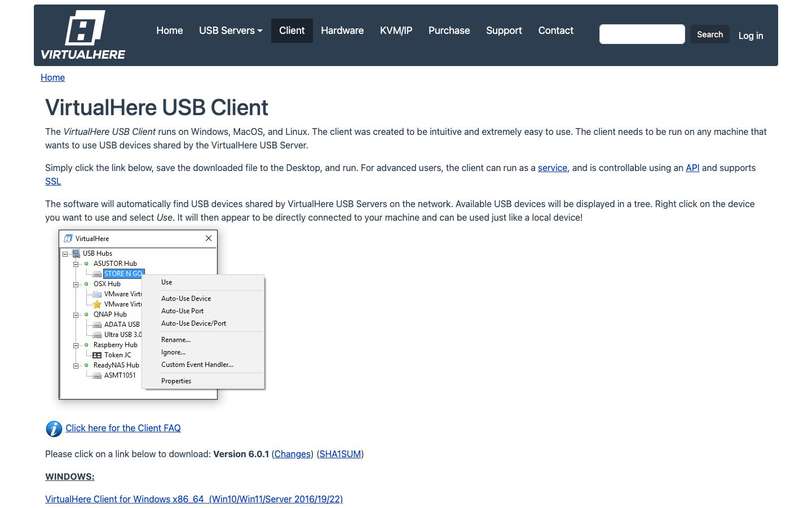Image resolution: width=812 pixels, height=508 pixels.
Task: Visit the Purchase page
Action: pos(449,30)
